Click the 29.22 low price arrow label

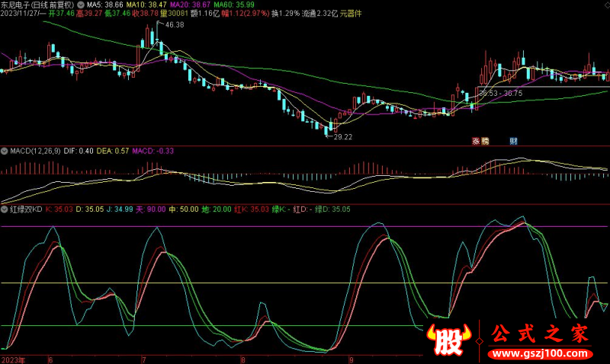click(x=341, y=137)
